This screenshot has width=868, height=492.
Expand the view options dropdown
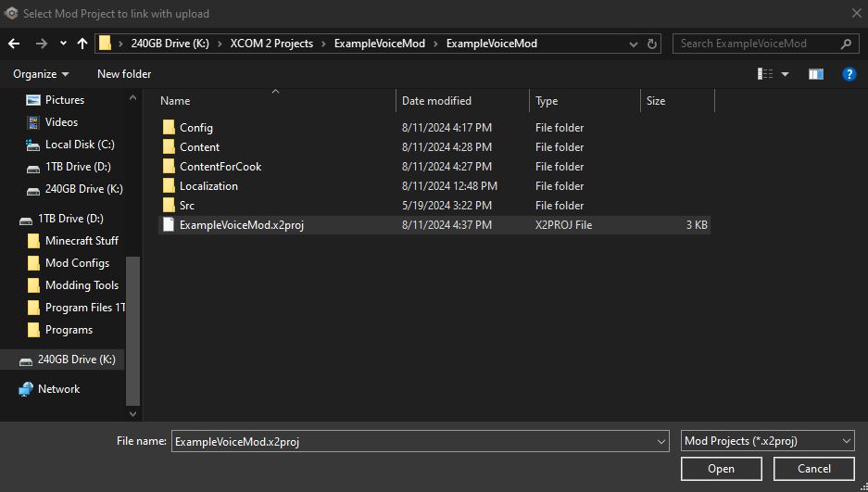tap(786, 74)
